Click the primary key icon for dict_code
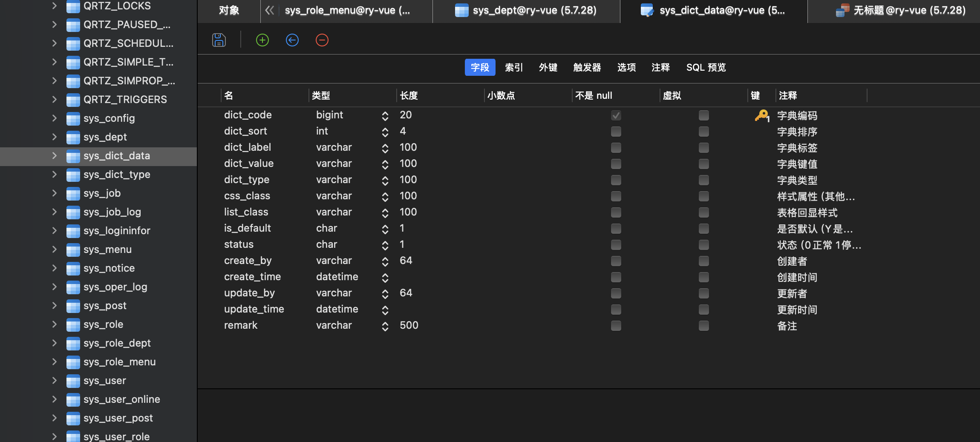The height and width of the screenshot is (442, 980). point(762,115)
